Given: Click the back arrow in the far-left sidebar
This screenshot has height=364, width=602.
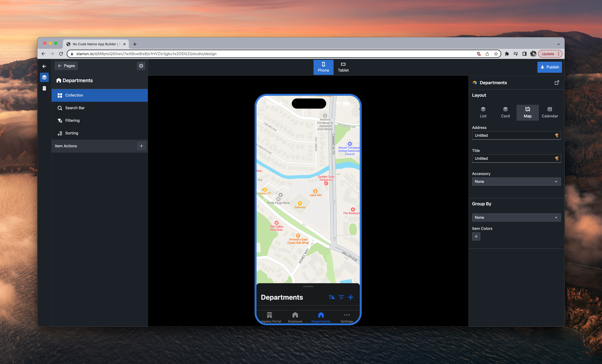Looking at the screenshot, I should [44, 66].
